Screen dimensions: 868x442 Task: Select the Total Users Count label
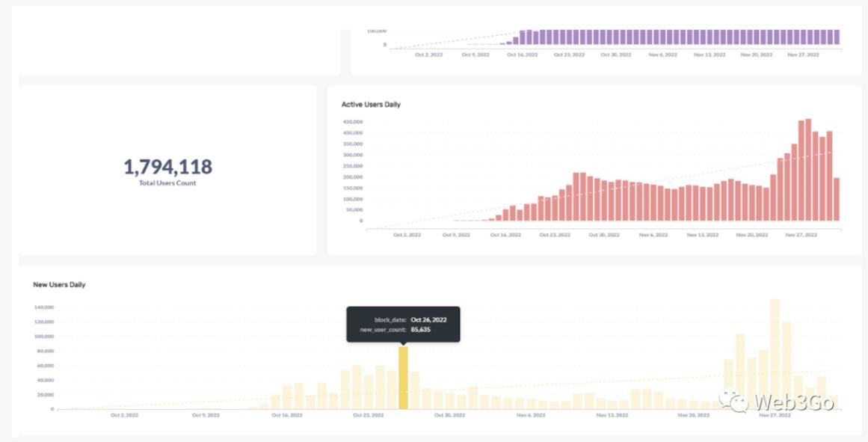tap(167, 183)
